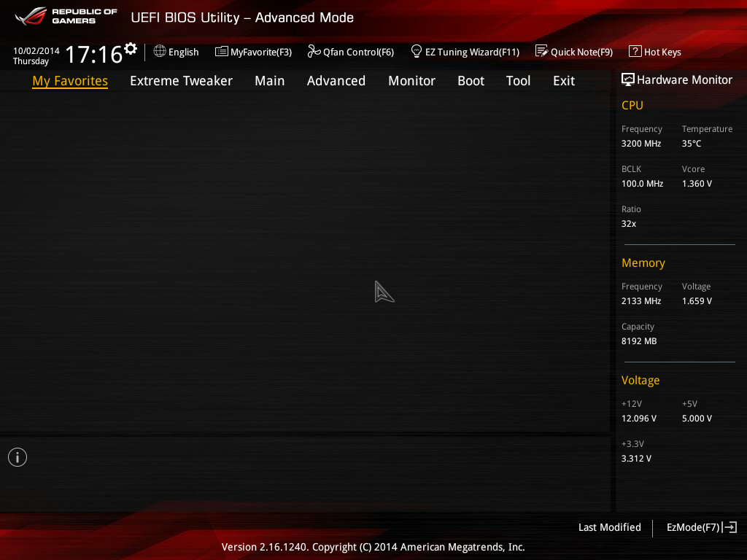Switch to the Extreme Tweaker tab

[x=181, y=81]
